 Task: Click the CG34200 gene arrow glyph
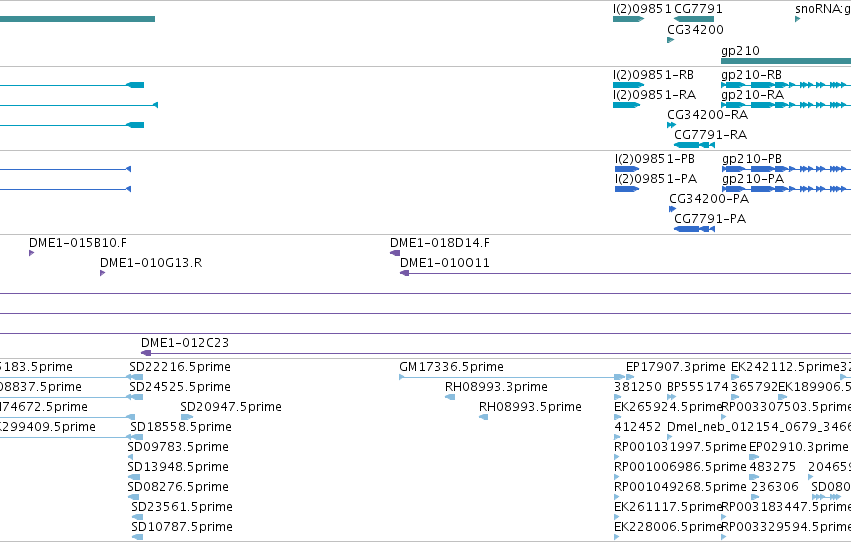[670, 40]
